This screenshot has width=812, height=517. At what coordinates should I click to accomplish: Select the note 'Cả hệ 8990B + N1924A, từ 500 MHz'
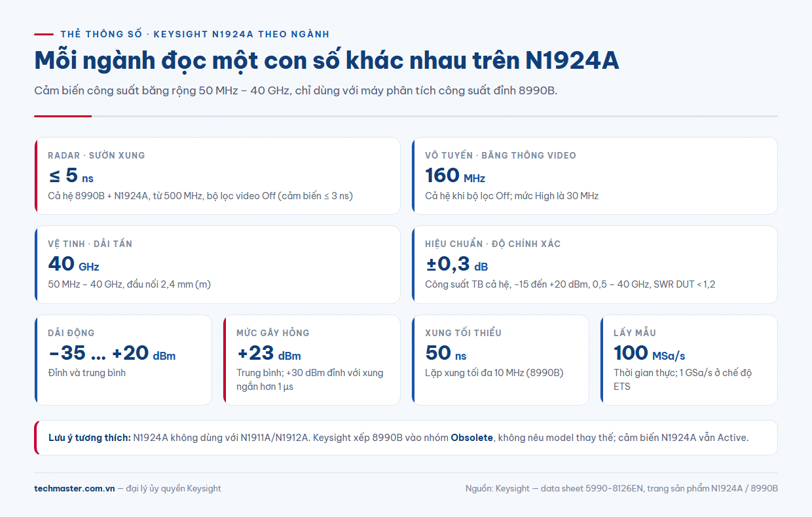click(x=200, y=196)
